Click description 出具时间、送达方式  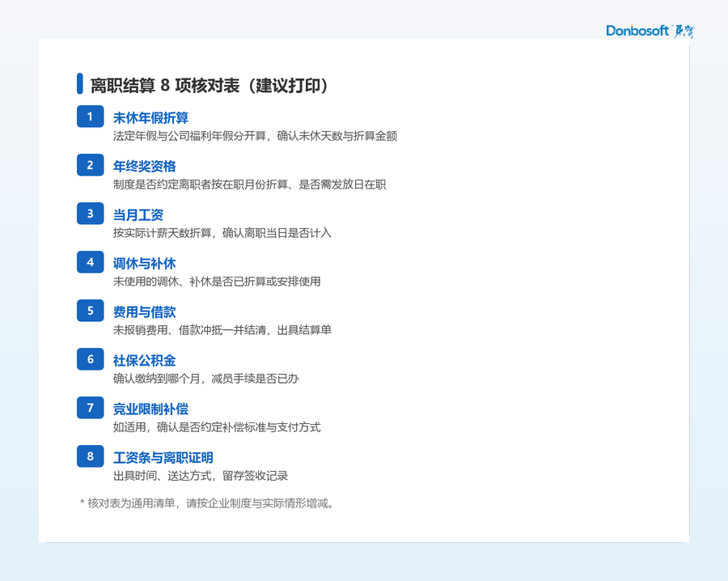coord(162,476)
